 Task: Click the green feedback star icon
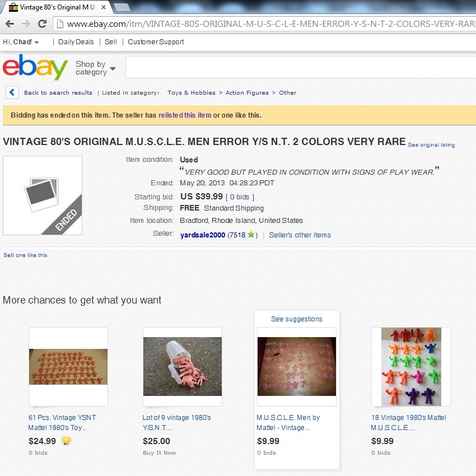pos(251,235)
